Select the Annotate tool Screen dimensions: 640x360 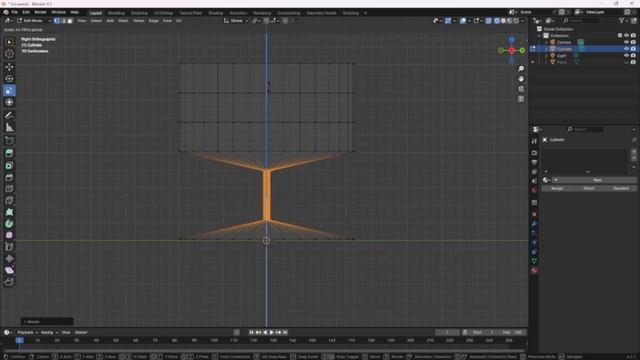click(9, 116)
